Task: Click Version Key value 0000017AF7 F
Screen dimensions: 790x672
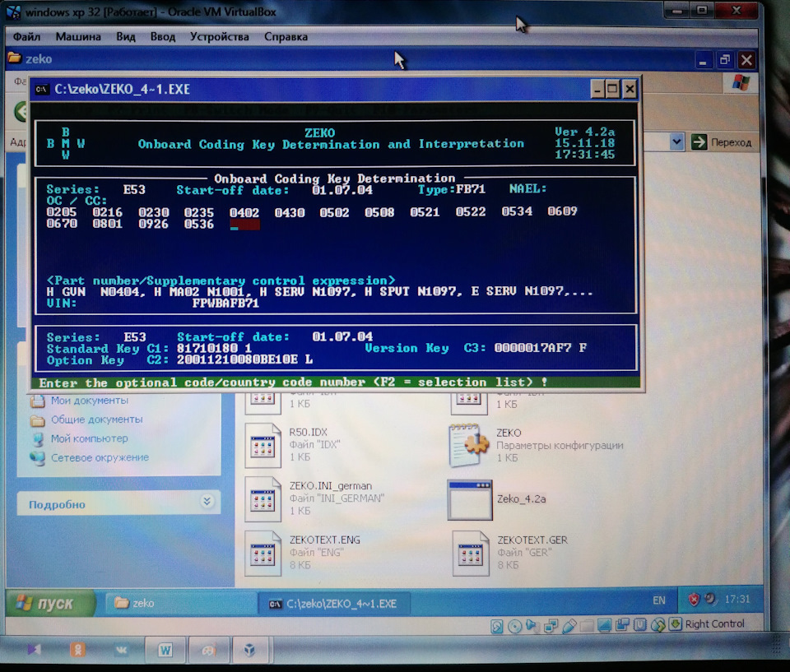Action: click(x=541, y=348)
